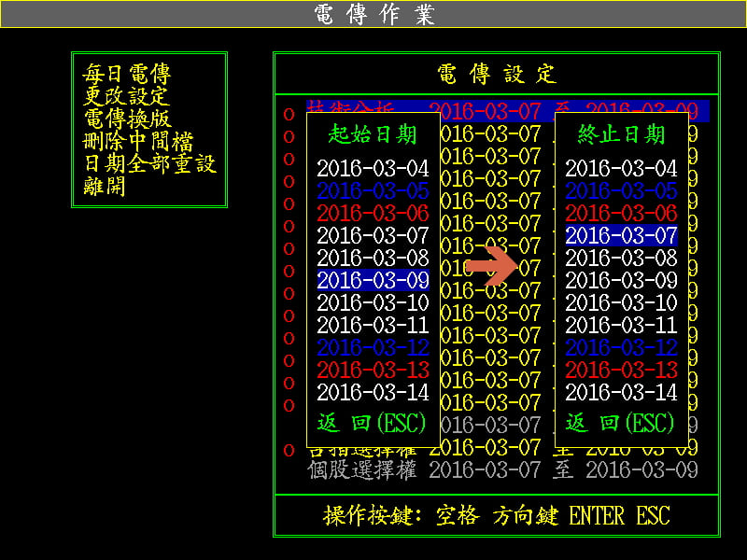This screenshot has height=560, width=747.
Task: Click the 電傳設定 panel header
Action: click(x=496, y=74)
